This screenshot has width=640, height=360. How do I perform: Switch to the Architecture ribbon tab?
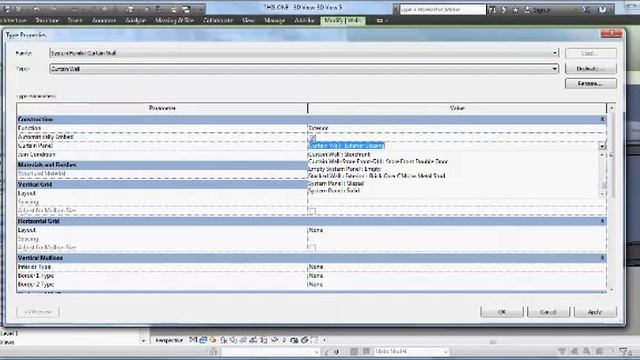pyautogui.click(x=14, y=20)
